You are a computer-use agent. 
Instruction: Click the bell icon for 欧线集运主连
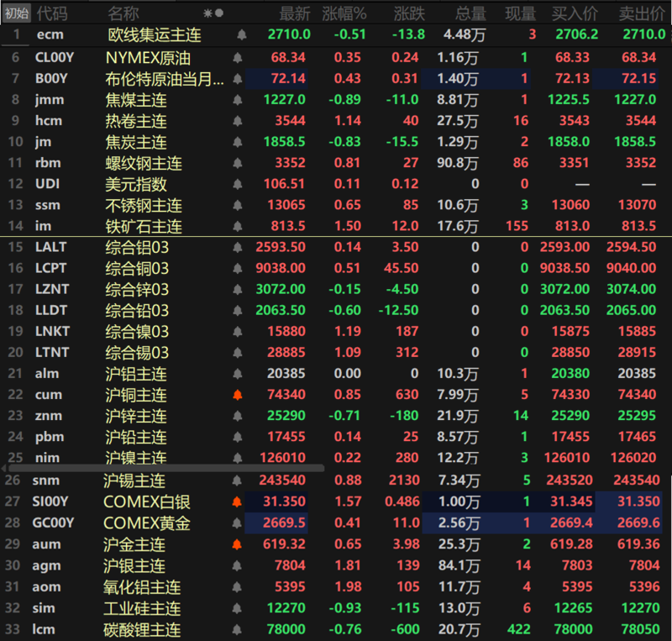242,34
